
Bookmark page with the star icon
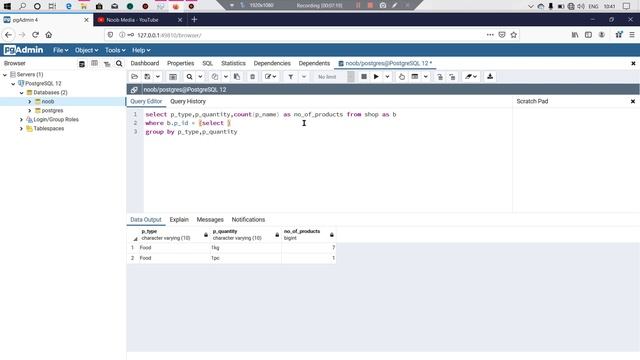pyautogui.click(x=513, y=35)
